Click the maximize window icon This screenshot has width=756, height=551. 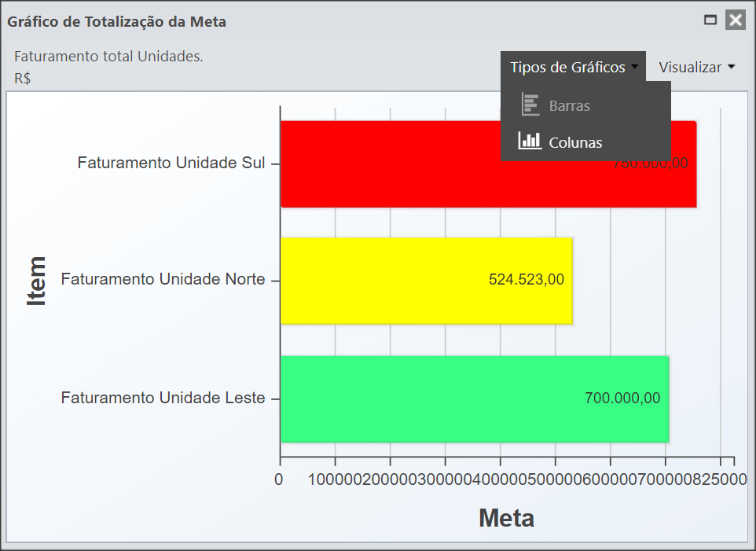click(x=710, y=20)
